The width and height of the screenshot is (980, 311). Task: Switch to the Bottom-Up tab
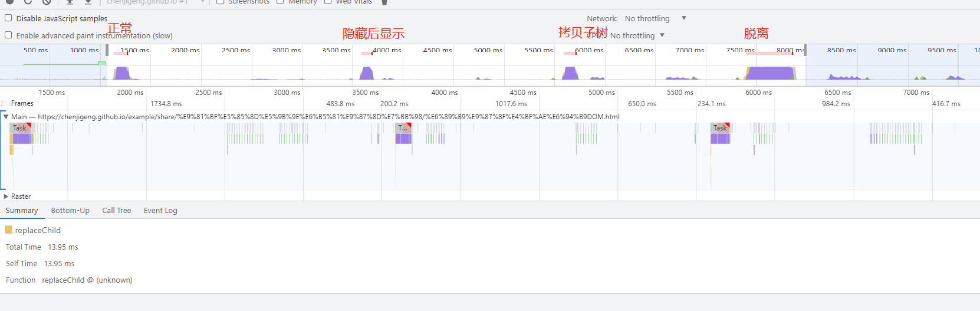[x=70, y=211]
